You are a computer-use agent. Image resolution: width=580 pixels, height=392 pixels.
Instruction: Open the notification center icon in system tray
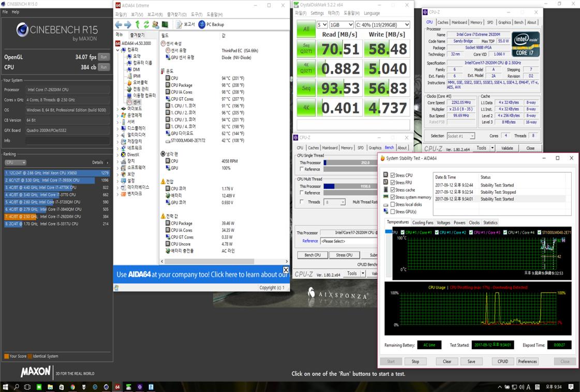tap(570, 387)
